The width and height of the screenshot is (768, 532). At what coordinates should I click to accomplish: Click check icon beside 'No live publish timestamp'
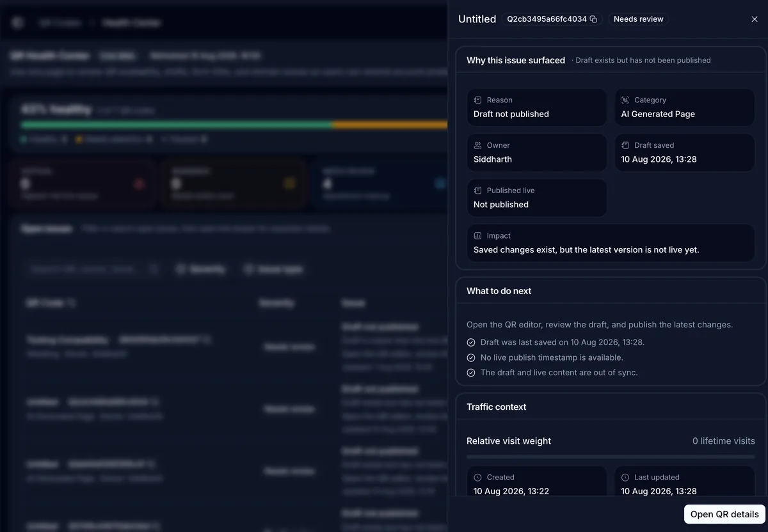click(x=471, y=358)
